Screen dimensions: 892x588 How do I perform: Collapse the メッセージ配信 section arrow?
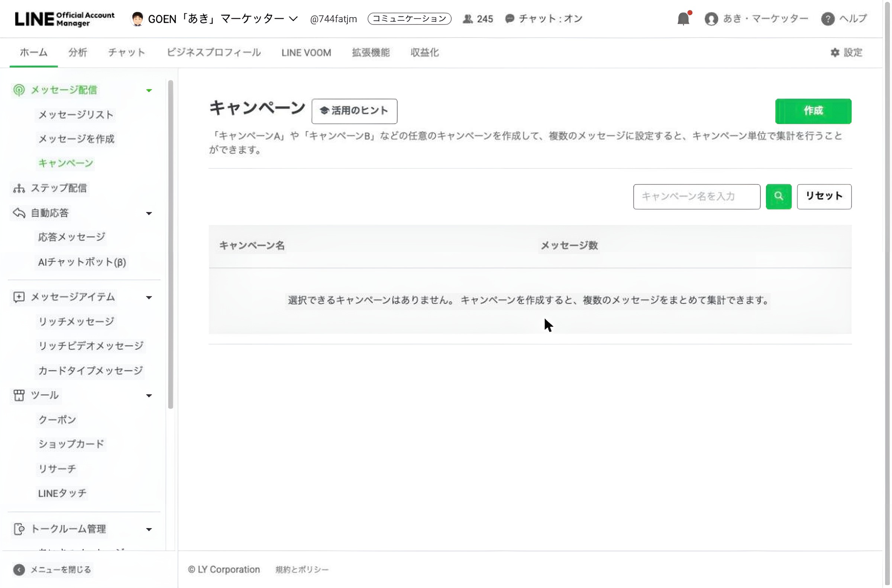point(149,90)
